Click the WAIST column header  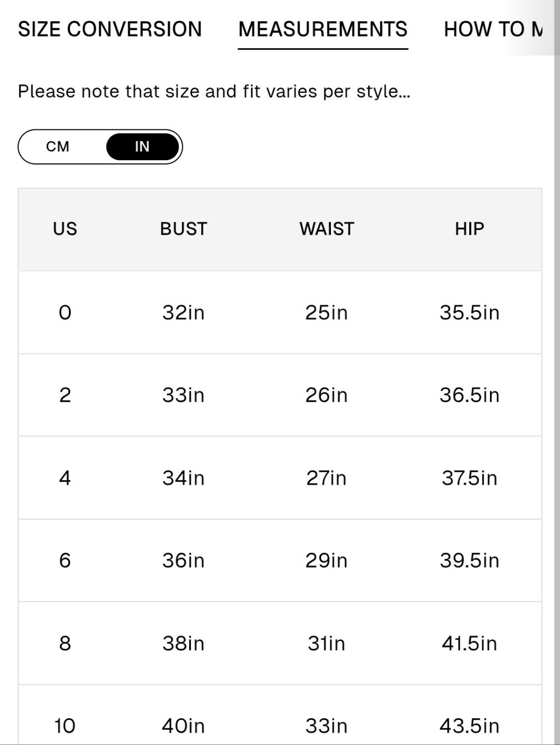326,229
